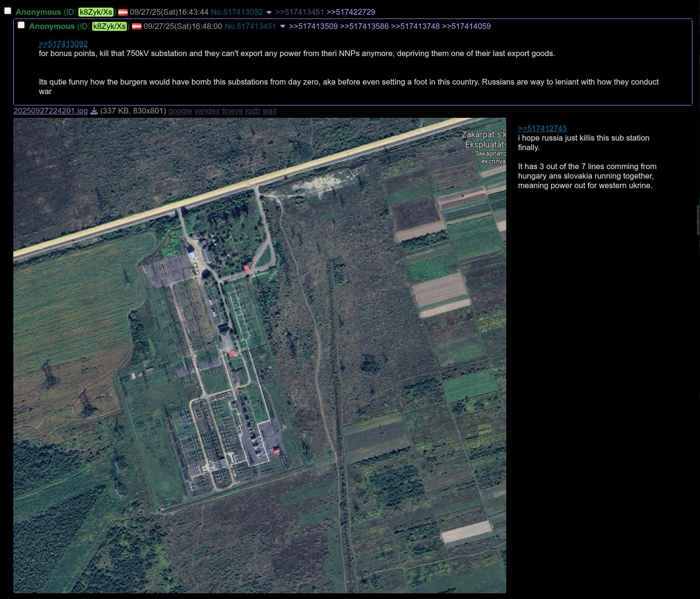Click the quote link >>517412745 beside the image
This screenshot has height=599, width=700.
(x=542, y=128)
